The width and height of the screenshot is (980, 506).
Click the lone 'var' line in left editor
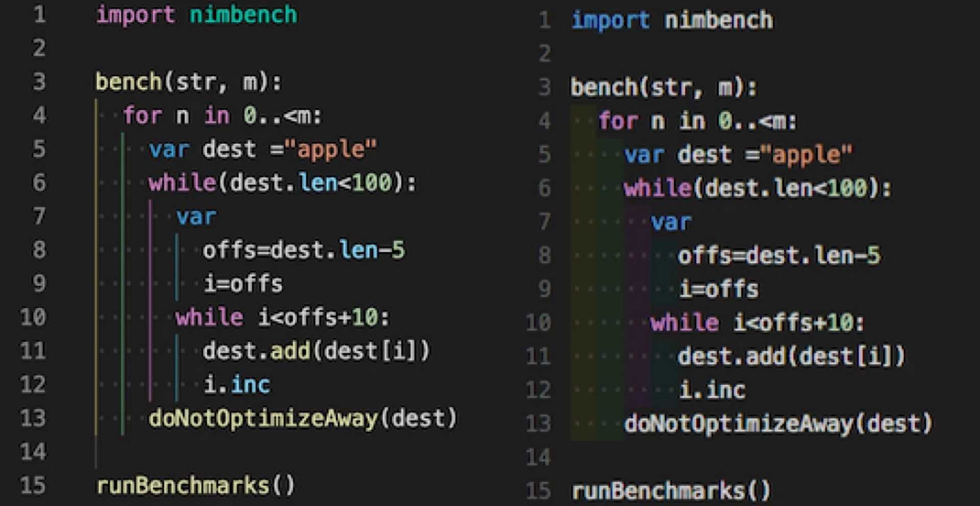tap(196, 217)
